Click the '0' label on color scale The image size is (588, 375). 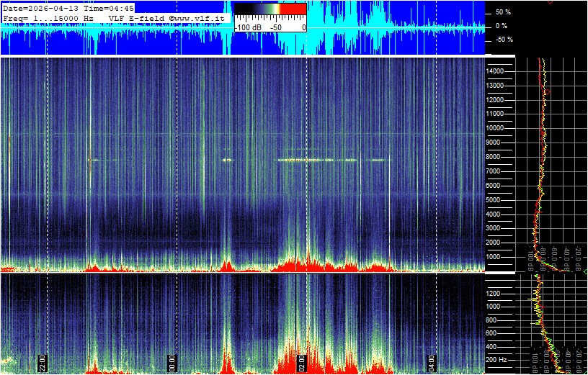tap(303, 28)
